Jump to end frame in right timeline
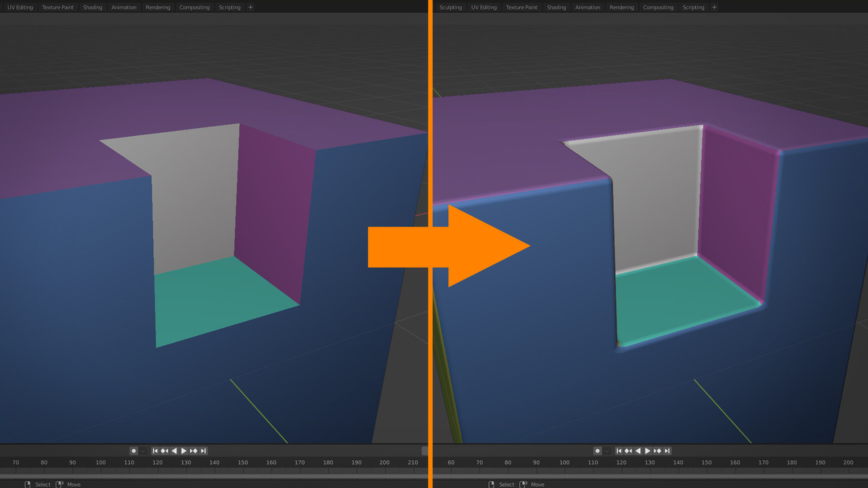 point(667,451)
